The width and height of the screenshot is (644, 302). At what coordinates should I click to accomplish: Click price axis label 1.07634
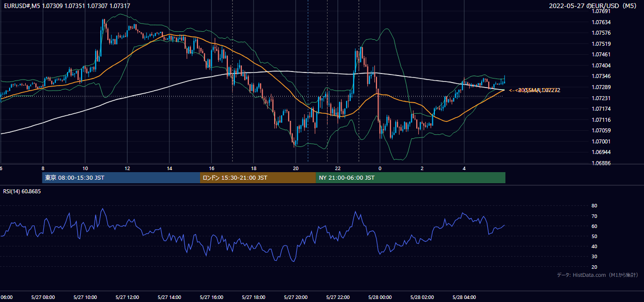pos(601,22)
